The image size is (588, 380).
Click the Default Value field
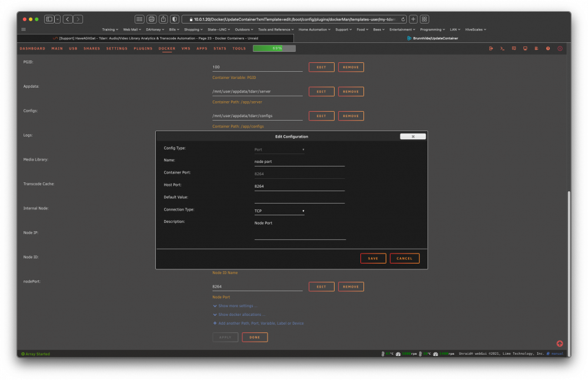pyautogui.click(x=299, y=199)
